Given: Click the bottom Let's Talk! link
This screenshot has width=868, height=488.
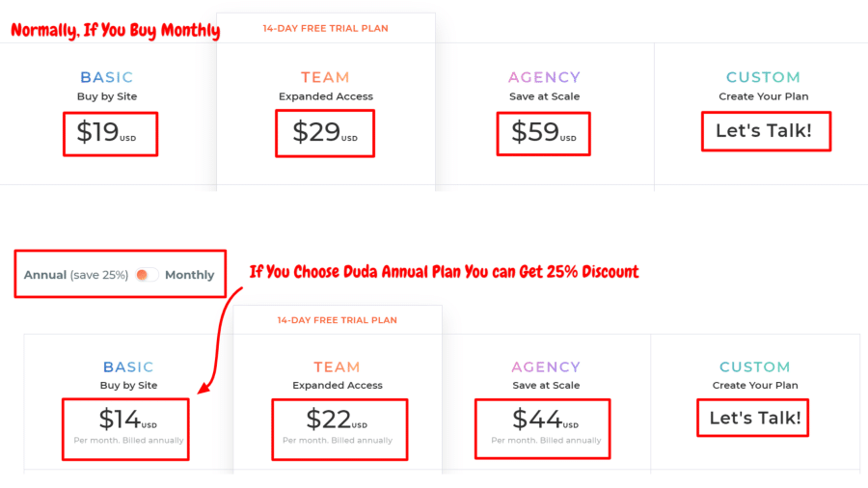Looking at the screenshot, I should [755, 418].
